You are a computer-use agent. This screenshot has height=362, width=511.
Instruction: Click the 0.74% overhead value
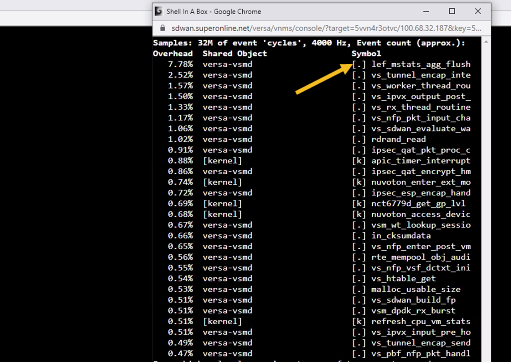coord(180,182)
